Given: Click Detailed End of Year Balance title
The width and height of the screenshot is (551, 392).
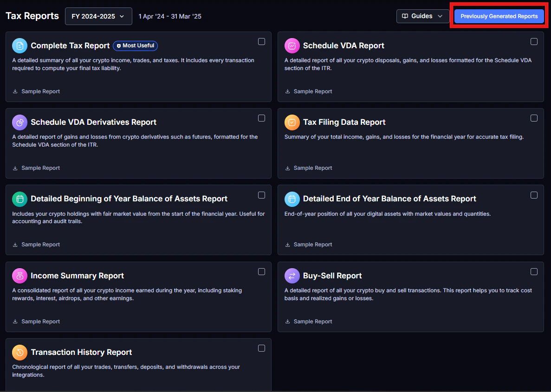Looking at the screenshot, I should point(389,199).
